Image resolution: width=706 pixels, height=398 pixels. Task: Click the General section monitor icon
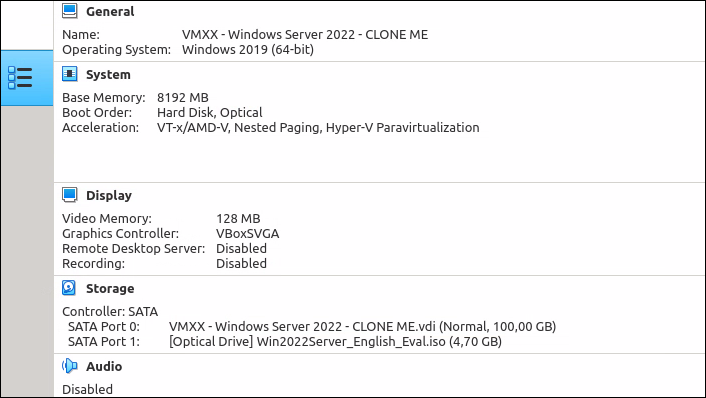(x=69, y=11)
